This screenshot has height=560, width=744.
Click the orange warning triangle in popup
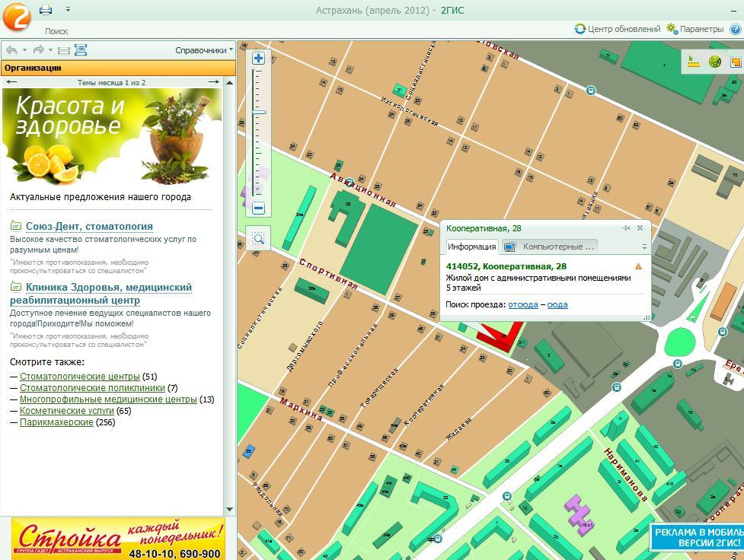pos(638,266)
